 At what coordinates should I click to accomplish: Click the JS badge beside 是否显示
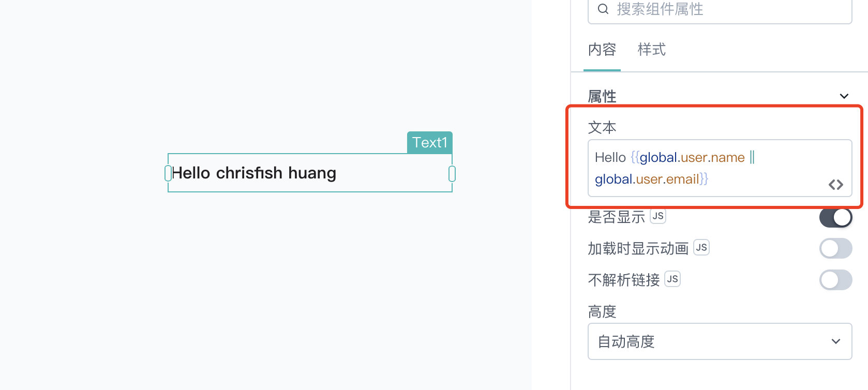click(658, 216)
